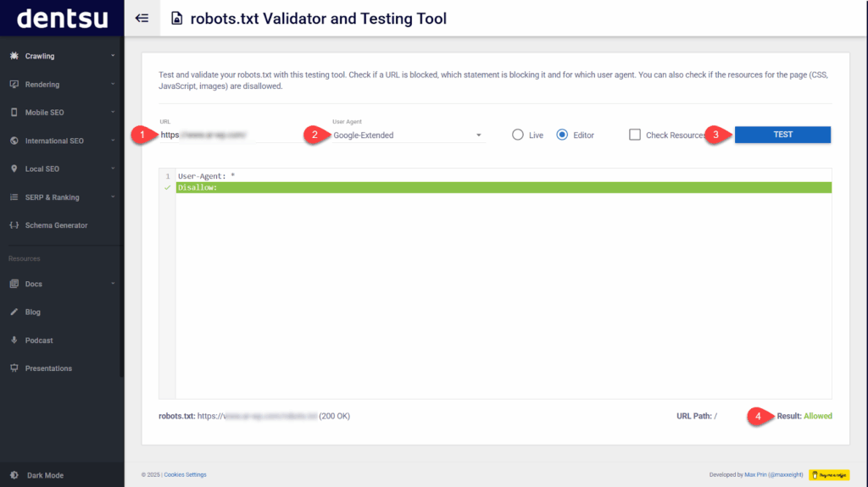This screenshot has width=868, height=487.
Task: Select the Editor radio button
Action: pos(562,135)
